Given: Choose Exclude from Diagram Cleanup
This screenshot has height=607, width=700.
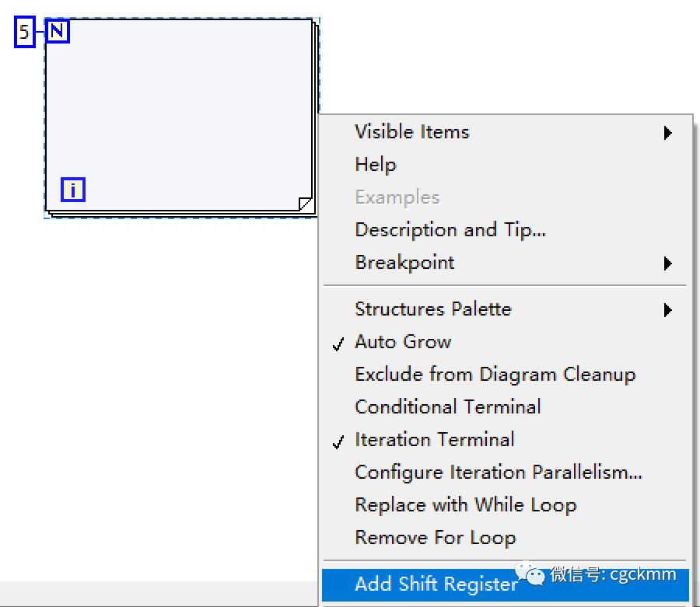Looking at the screenshot, I should (495, 375).
